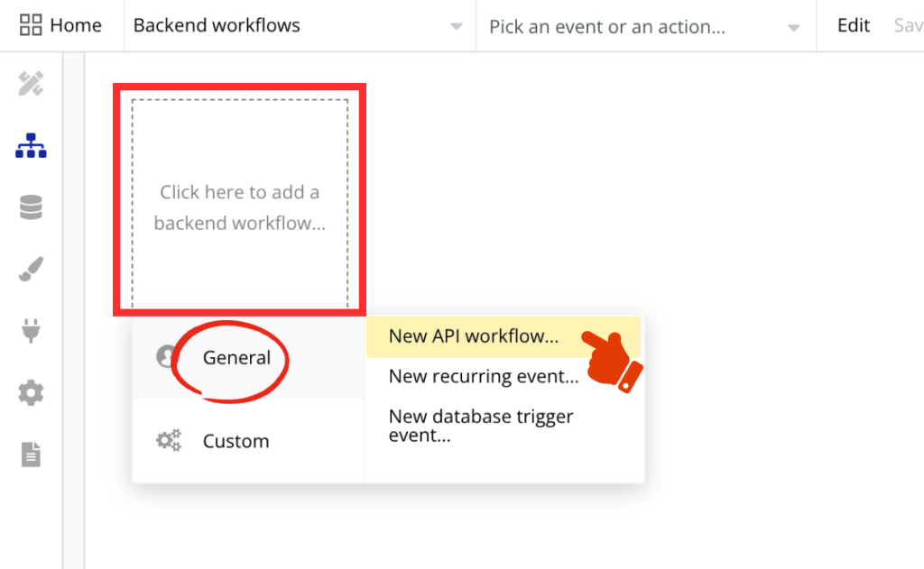Image resolution: width=924 pixels, height=569 pixels.
Task: Click 'Click here to add a backend workflow' box
Action: coord(240,203)
